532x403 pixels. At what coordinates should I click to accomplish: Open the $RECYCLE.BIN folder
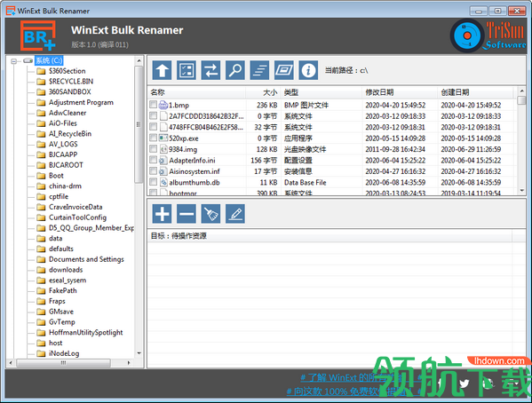(x=71, y=82)
